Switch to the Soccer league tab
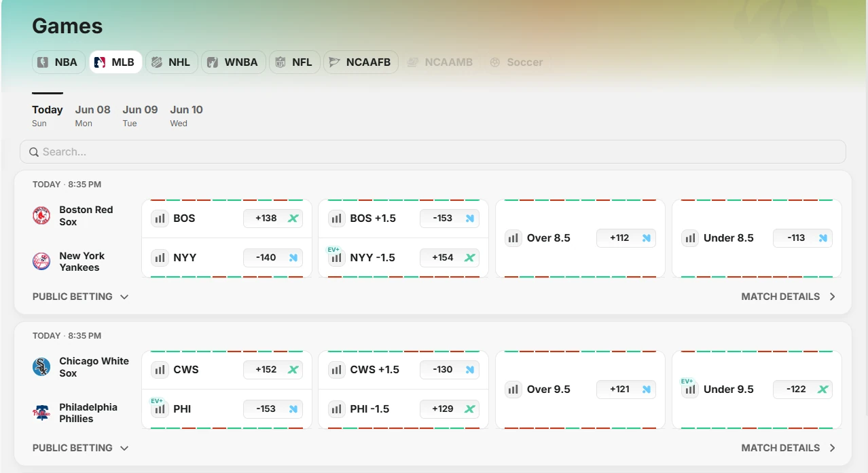Screen dimensions: 868x473 (x=517, y=62)
